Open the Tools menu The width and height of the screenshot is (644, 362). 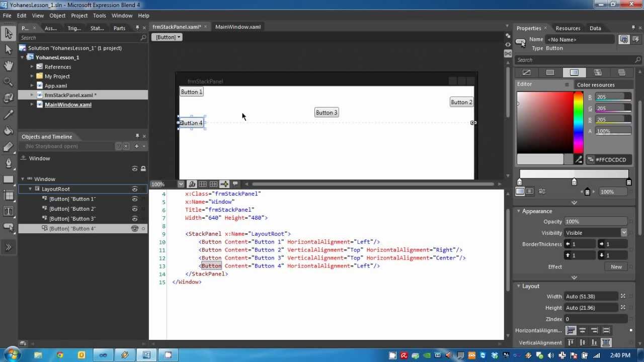100,16
